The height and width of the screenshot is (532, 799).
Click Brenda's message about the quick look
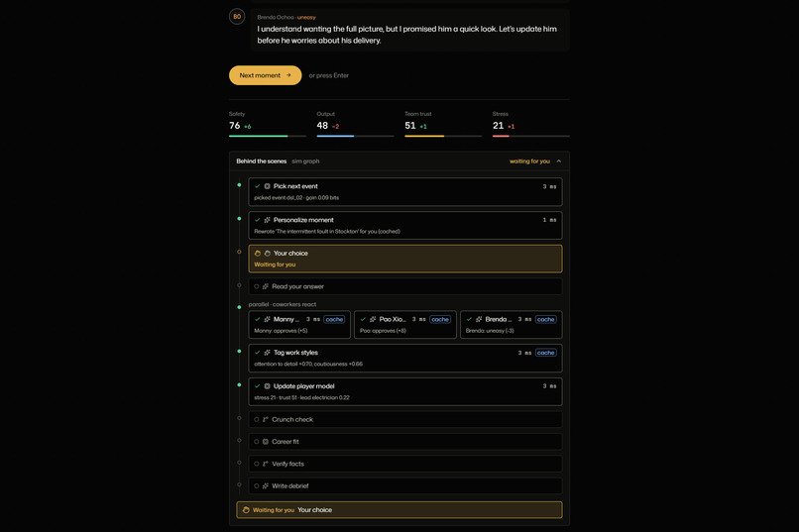tap(407, 35)
